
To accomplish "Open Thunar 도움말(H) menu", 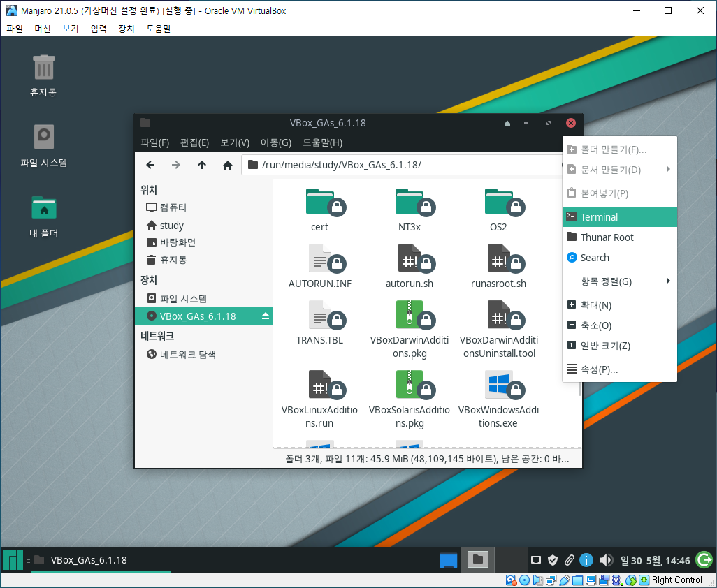I will [x=322, y=142].
